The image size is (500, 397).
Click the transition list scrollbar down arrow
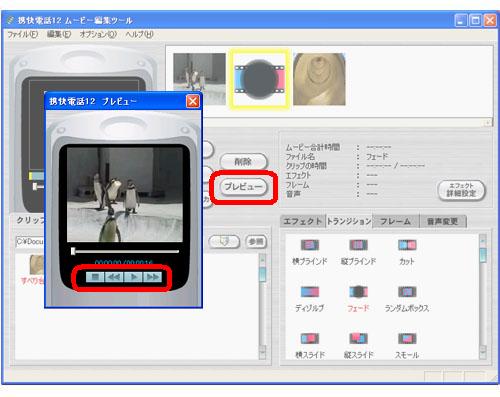[482, 353]
